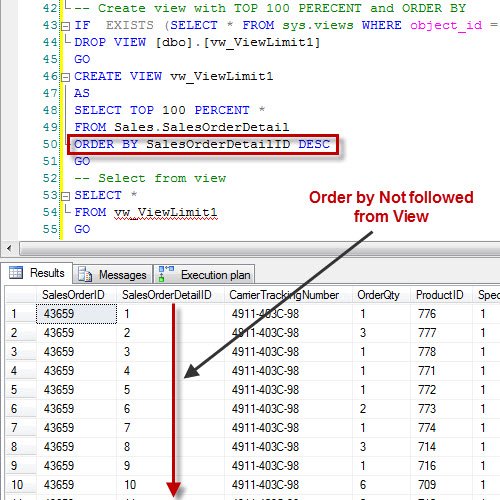Click CREATE VIEW vw_ViewLimit1 on line 46
This screenshot has width=500, height=500.
(174, 76)
